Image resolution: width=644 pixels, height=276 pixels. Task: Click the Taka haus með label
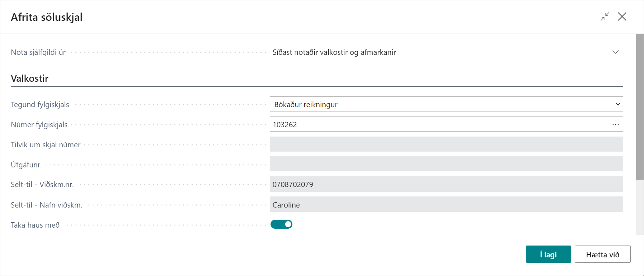(x=35, y=225)
